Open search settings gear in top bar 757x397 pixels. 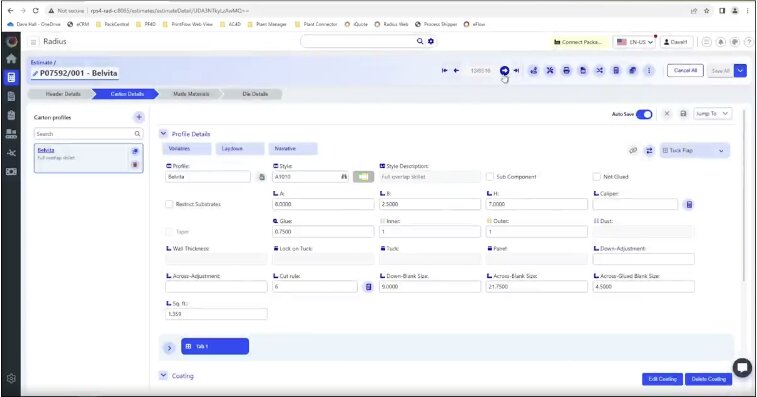431,42
